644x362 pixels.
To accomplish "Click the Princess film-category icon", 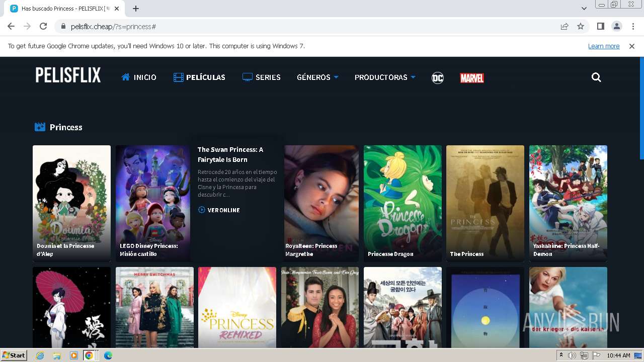I will click(40, 127).
